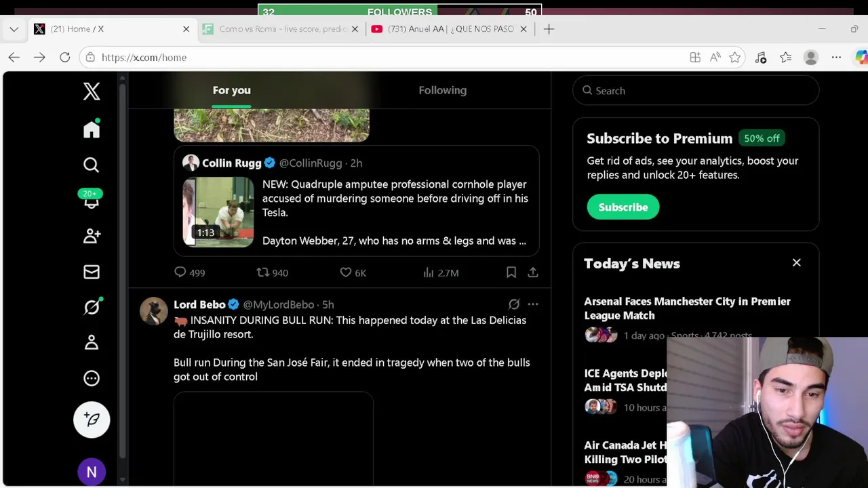
Task: Share the Collin Rugg post
Action: (533, 272)
